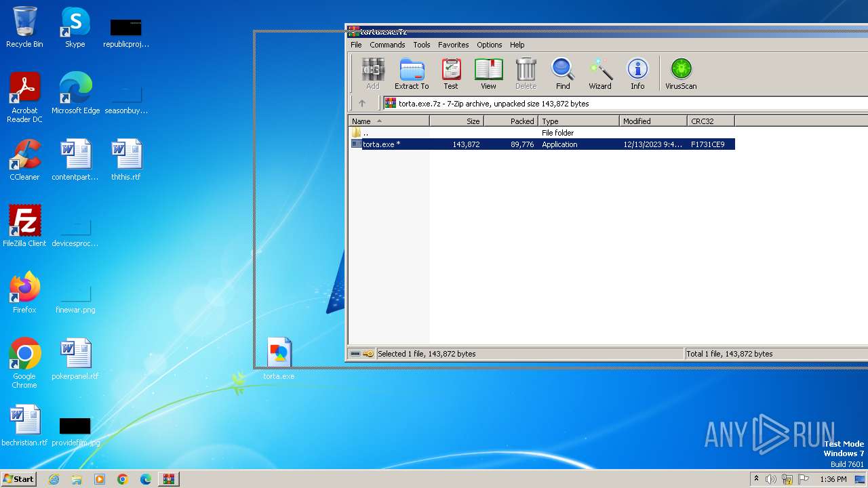Run VirusScan on the archive
This screenshot has height=488, width=868.
[681, 73]
